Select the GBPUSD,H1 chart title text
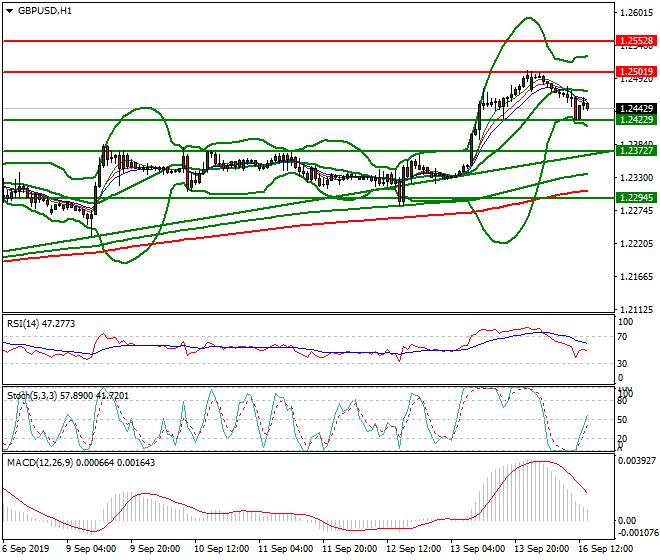Screen dimensions: 660x560 pos(45,11)
